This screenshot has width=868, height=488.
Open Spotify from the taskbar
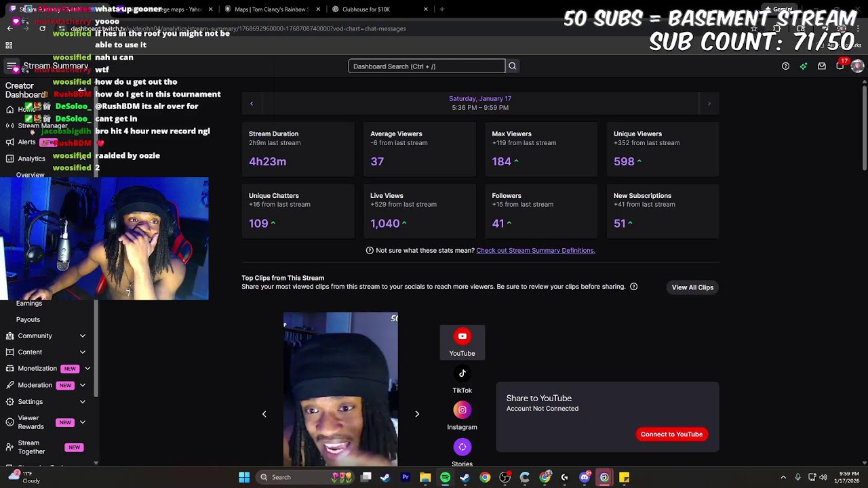point(445,477)
